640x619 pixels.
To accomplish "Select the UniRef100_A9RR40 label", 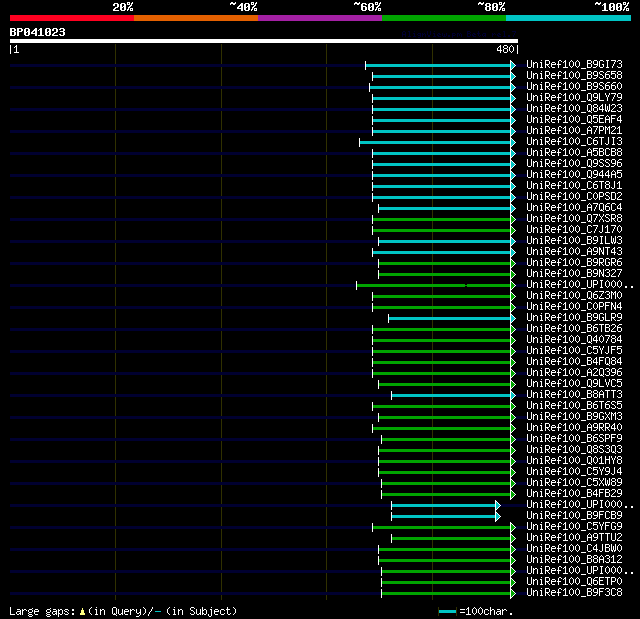I will tap(574, 428).
